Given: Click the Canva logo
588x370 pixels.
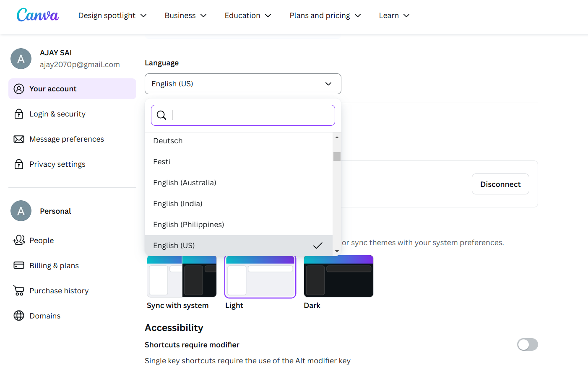Looking at the screenshot, I should (x=37, y=16).
